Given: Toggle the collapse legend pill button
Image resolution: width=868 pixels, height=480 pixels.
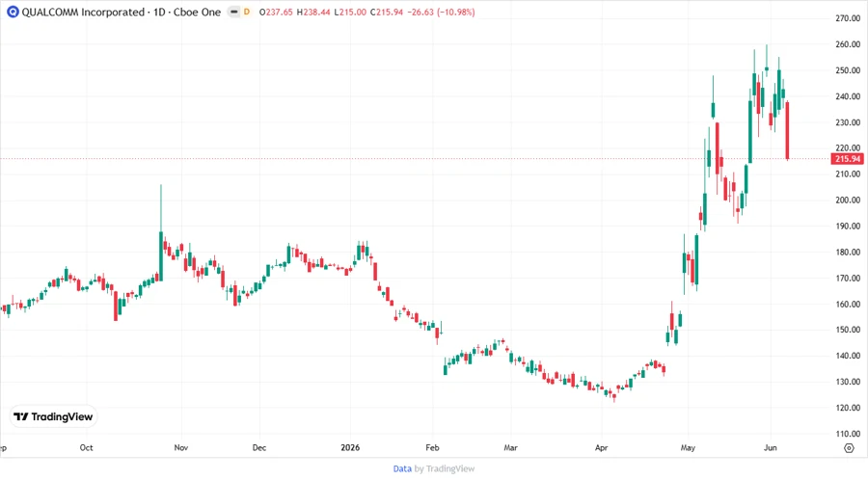Looking at the screenshot, I should click(234, 13).
